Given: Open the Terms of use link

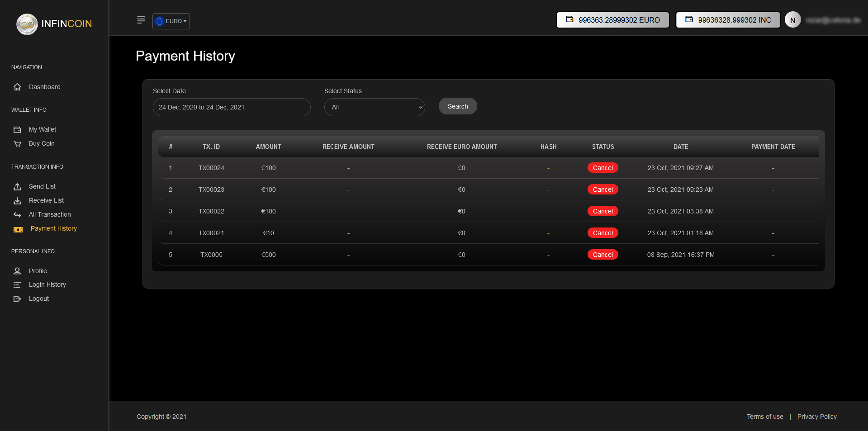Looking at the screenshot, I should [x=764, y=417].
